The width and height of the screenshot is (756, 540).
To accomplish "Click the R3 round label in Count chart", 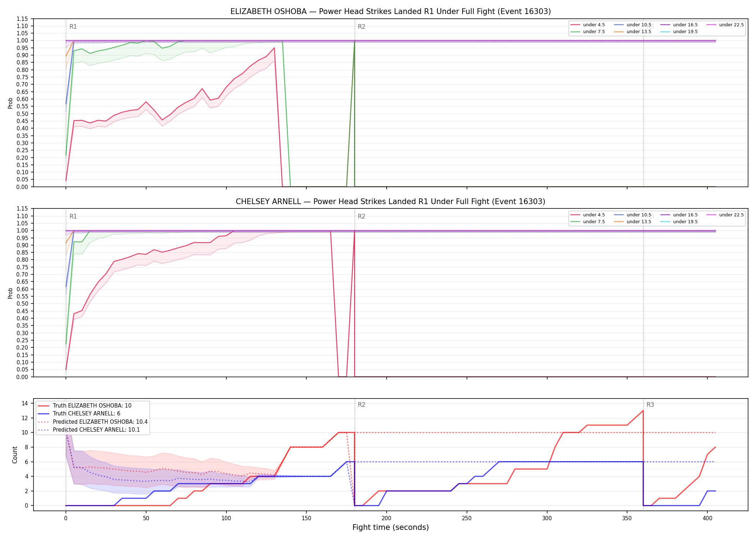I will coord(650,405).
